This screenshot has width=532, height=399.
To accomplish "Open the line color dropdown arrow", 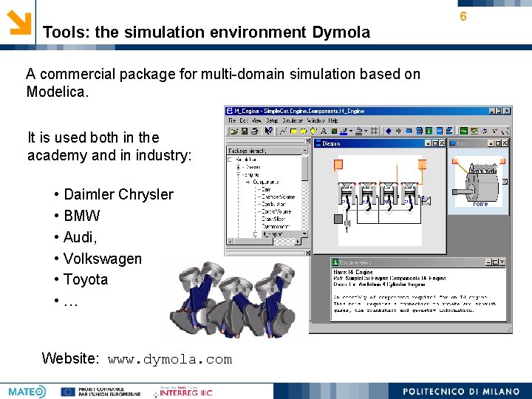I will pyautogui.click(x=351, y=131).
